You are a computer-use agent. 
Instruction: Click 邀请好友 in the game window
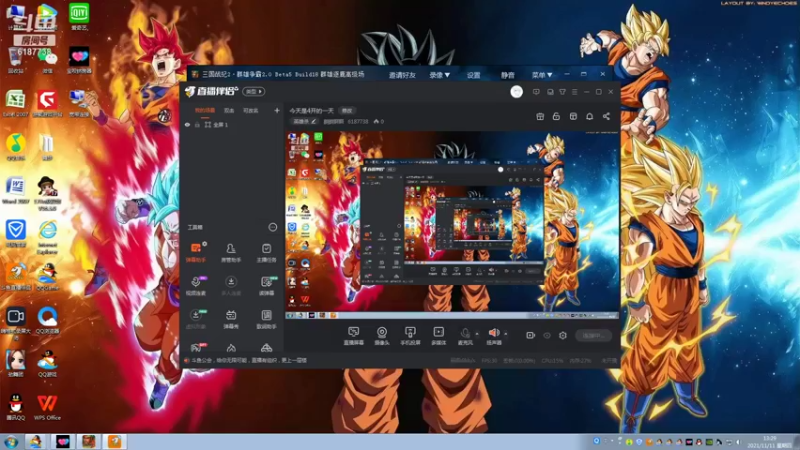click(402, 75)
